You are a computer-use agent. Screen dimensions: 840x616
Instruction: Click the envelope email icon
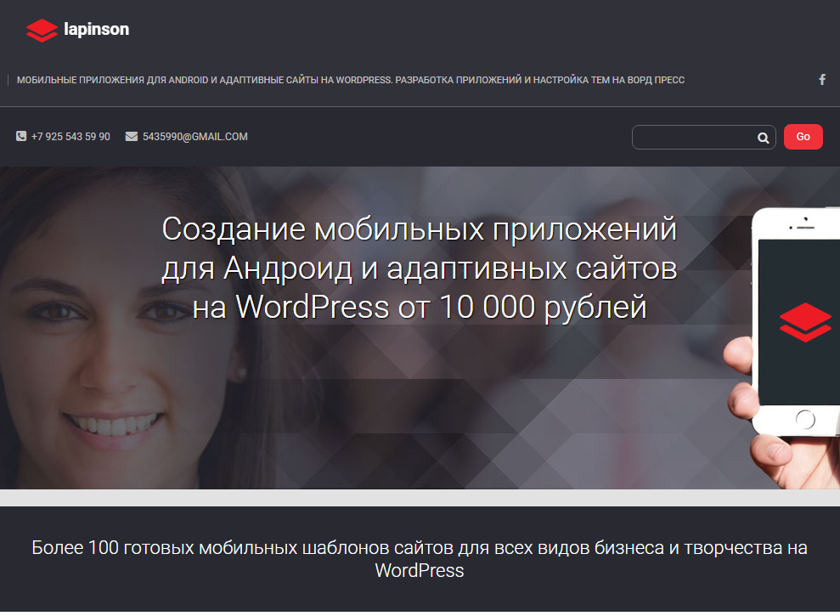(x=132, y=137)
